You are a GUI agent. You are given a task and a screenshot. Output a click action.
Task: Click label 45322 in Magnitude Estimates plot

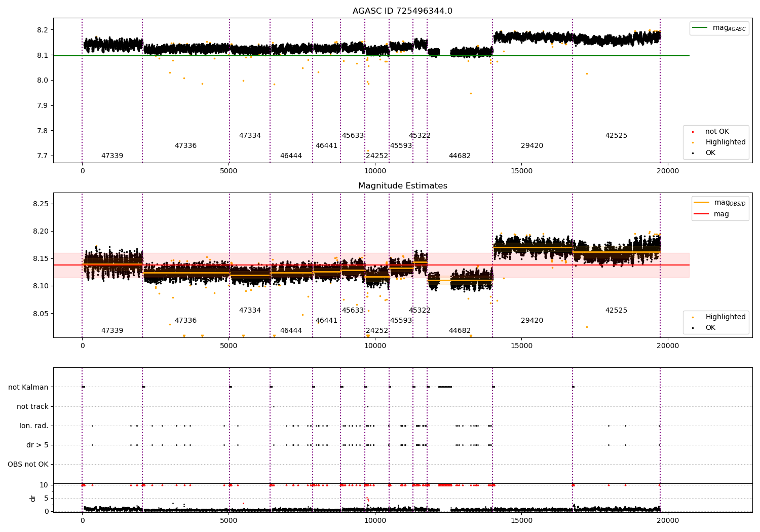420,311
